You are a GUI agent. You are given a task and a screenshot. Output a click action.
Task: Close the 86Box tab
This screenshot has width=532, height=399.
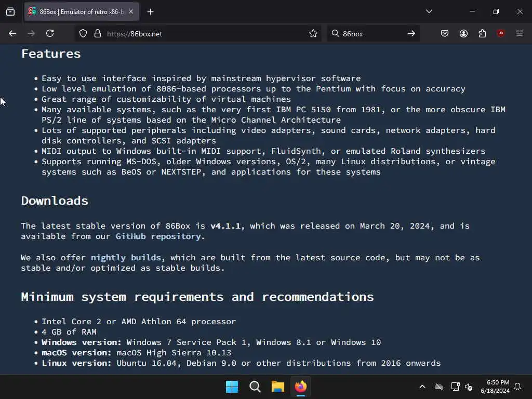(131, 11)
